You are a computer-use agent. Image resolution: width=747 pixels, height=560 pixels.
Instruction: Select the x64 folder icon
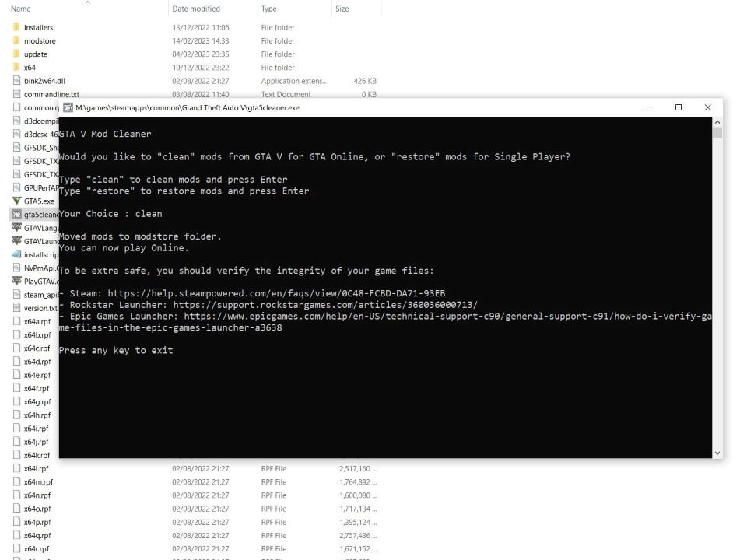point(16,67)
